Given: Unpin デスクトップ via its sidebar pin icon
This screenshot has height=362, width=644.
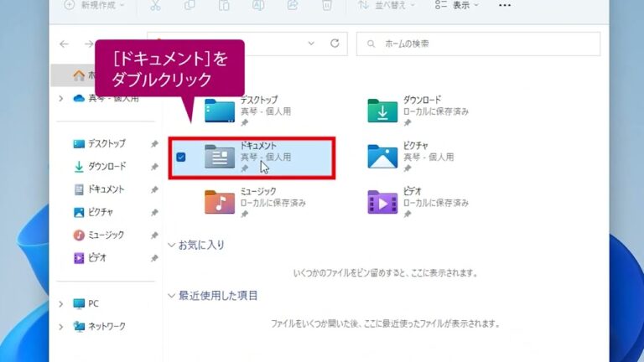Looking at the screenshot, I should (154, 143).
